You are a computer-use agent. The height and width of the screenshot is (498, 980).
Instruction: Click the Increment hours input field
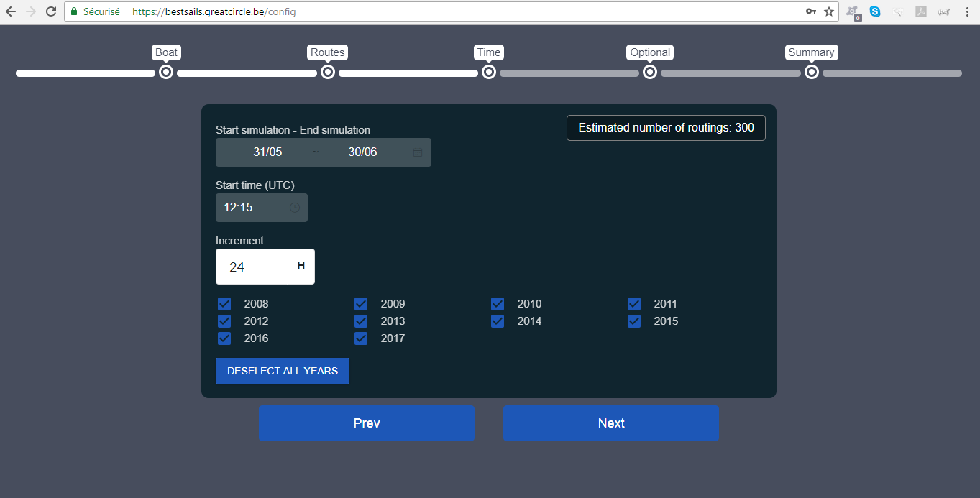[252, 267]
